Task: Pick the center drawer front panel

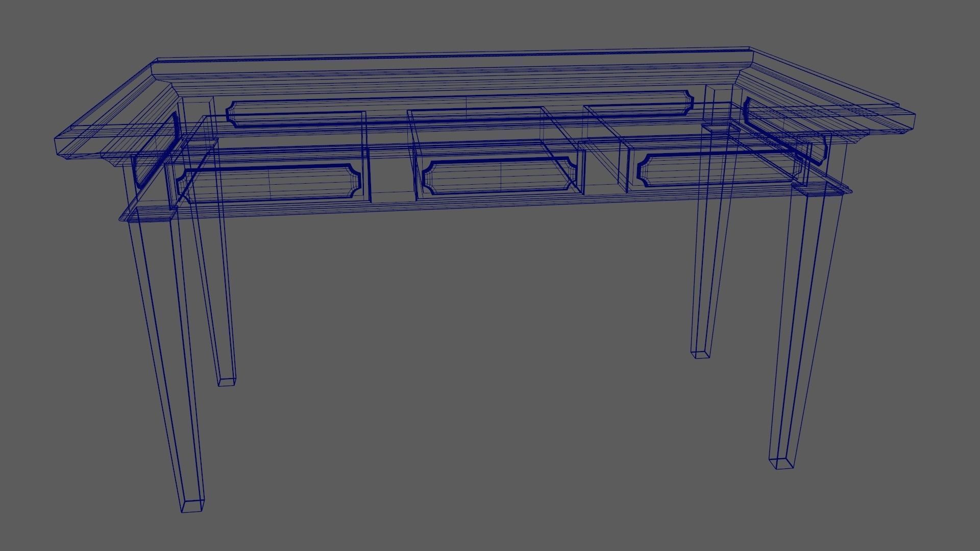Action: 500,177
